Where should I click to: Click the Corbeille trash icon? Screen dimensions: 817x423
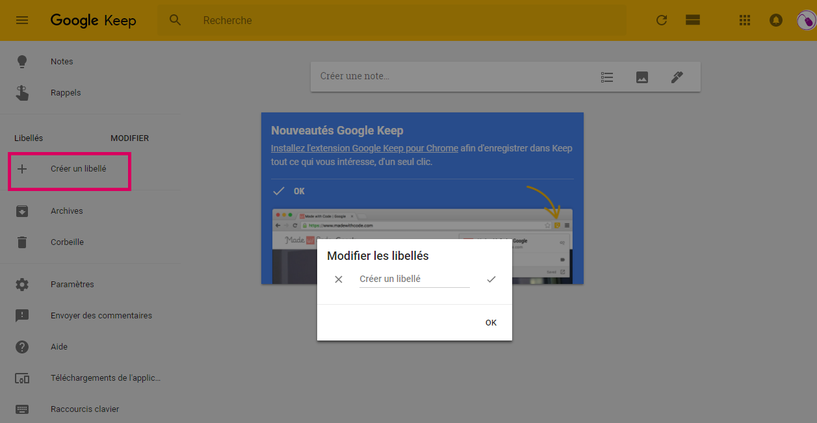(x=22, y=242)
